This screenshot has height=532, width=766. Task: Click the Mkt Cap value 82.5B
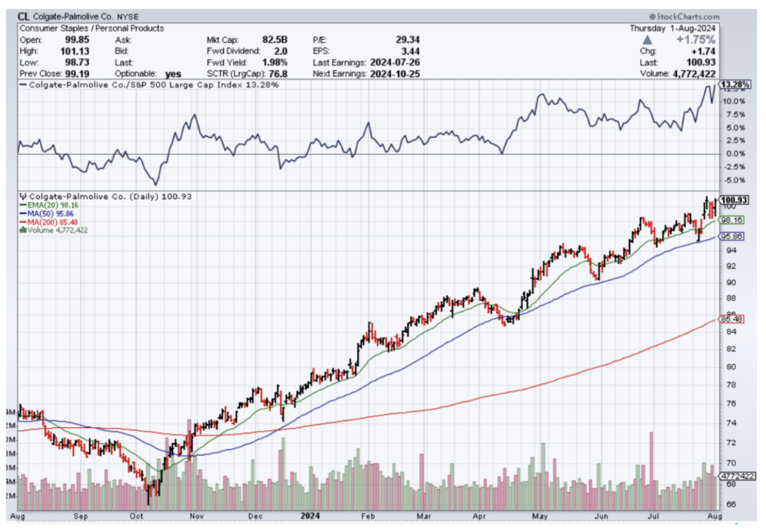[275, 40]
